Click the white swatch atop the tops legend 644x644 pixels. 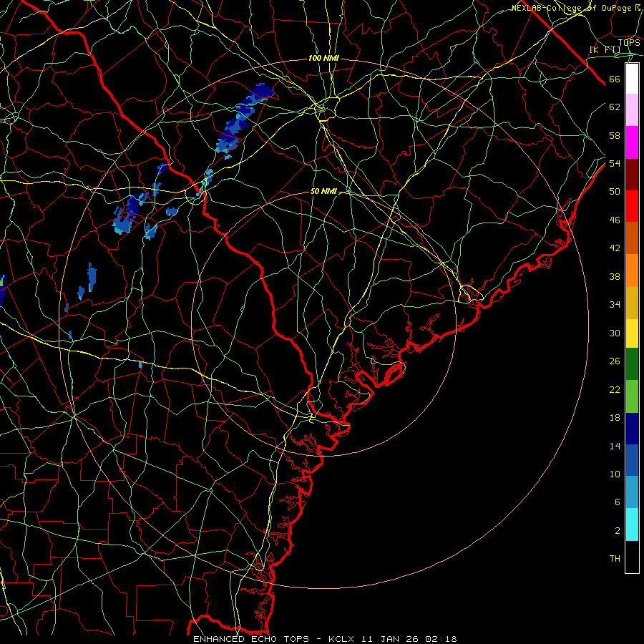tap(632, 79)
